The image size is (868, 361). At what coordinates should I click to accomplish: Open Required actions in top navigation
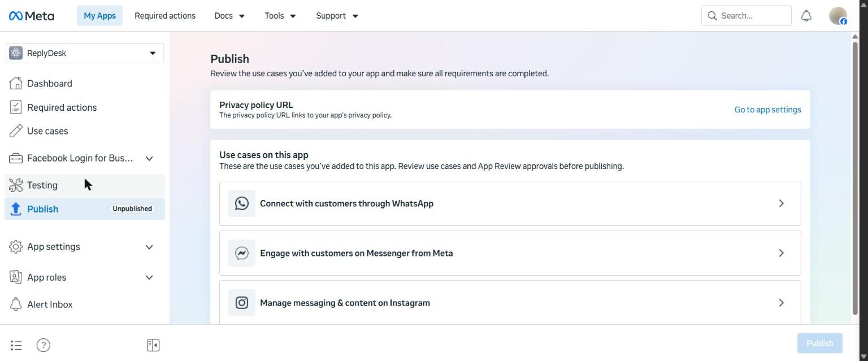click(x=165, y=16)
